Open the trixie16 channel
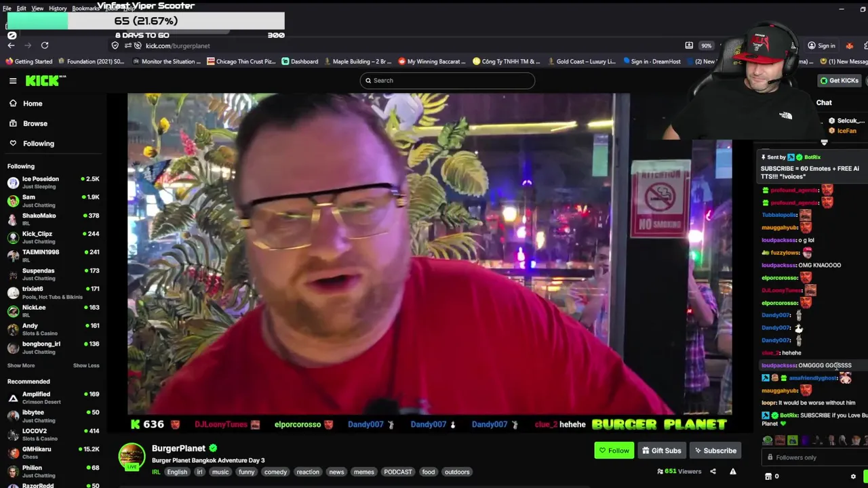 click(53, 292)
